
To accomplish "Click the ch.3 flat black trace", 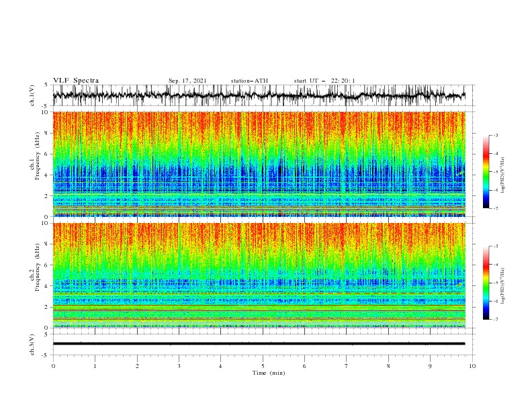I will click(x=259, y=344).
